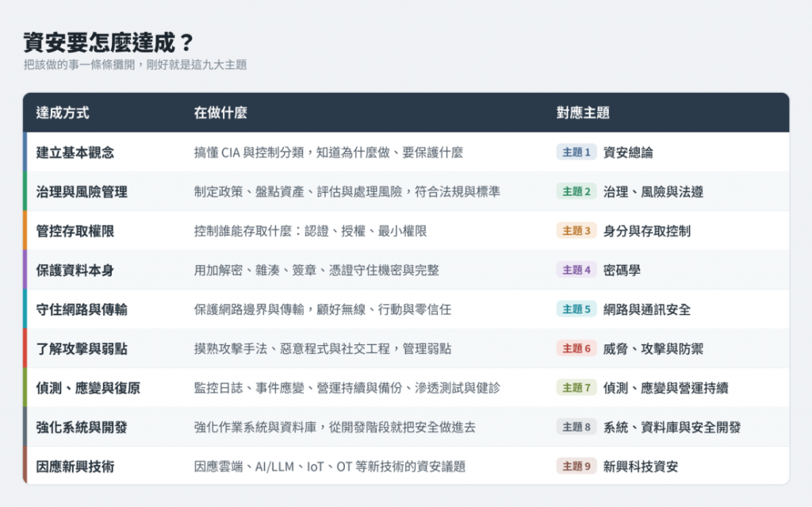
Task: Click the 對應主題 column header
Action: (x=583, y=113)
